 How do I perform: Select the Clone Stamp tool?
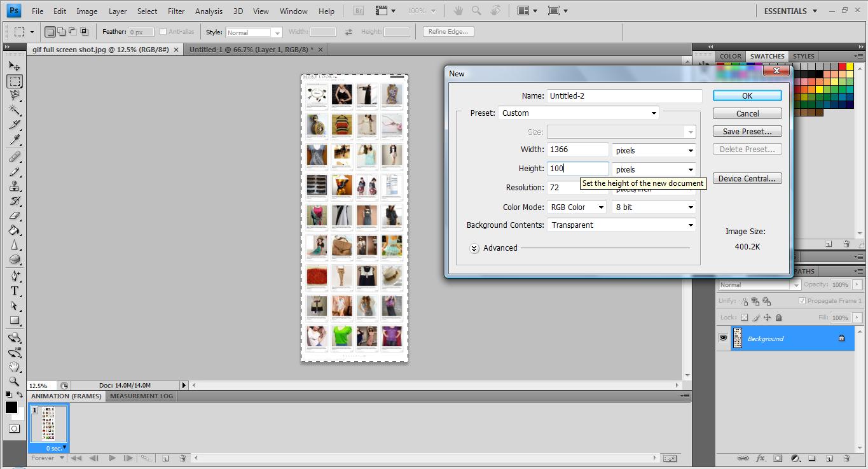pyautogui.click(x=14, y=186)
